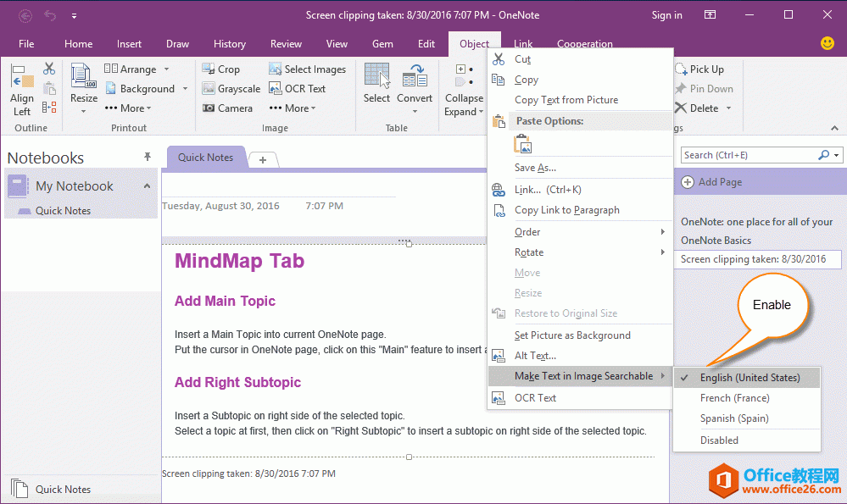Click the Search (Ctrl+E) input box
This screenshot has height=504, width=847.
(748, 155)
